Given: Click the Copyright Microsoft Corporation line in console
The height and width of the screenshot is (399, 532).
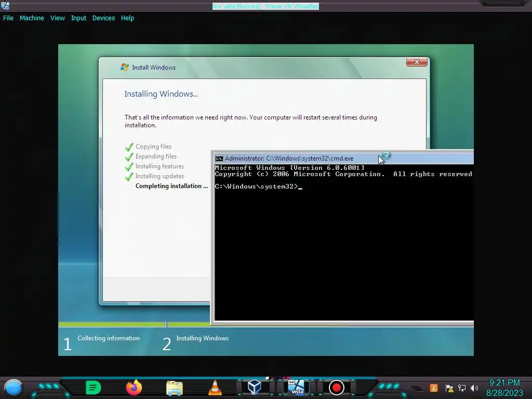Looking at the screenshot, I should pyautogui.click(x=343, y=174).
